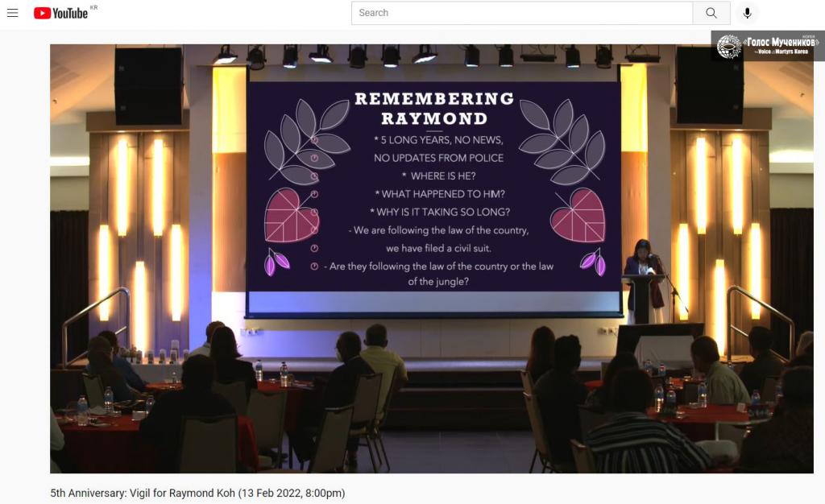Screen dimensions: 825x504
Task: Go to the YouTube home logo
Action: tap(60, 13)
